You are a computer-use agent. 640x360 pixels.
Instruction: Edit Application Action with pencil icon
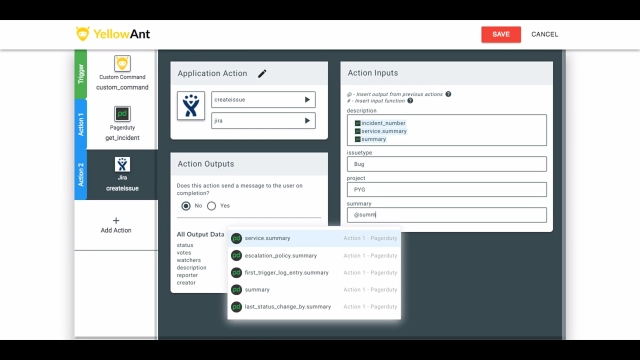[x=262, y=73]
